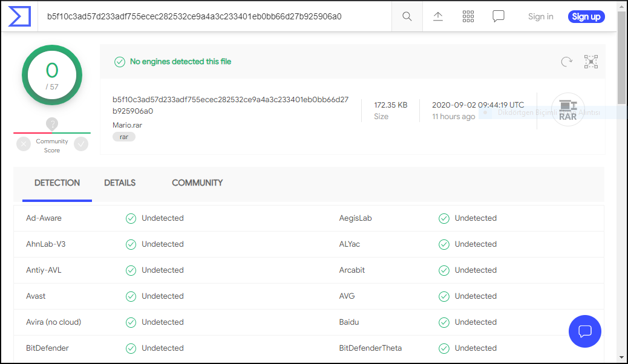Click the AVG engine name
The width and height of the screenshot is (628, 364).
tap(347, 296)
